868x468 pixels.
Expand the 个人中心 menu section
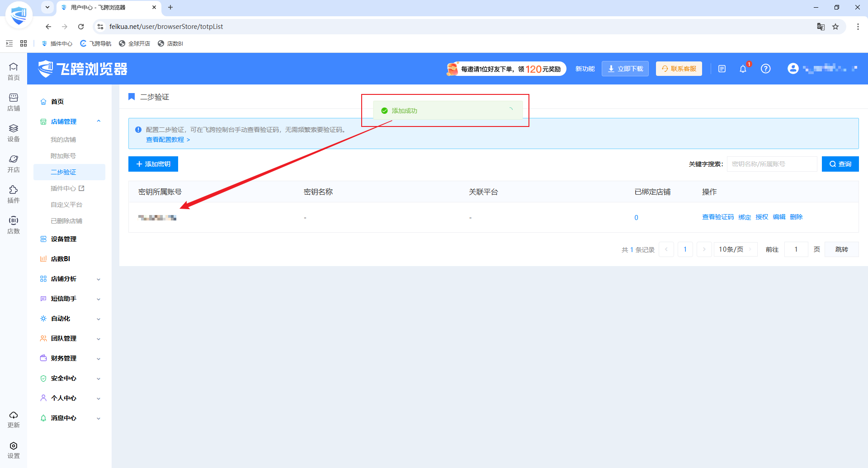tap(99, 398)
